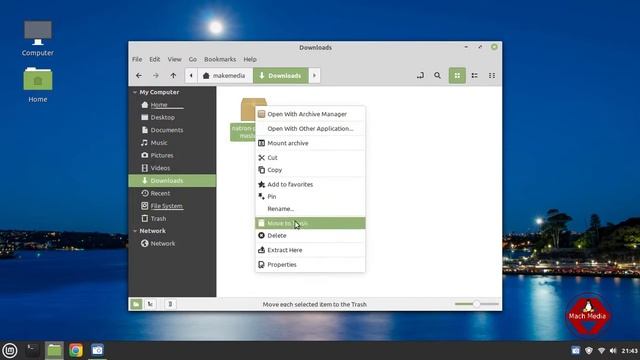Go back with the left arrow button
This screenshot has height=360, width=640.
click(139, 76)
